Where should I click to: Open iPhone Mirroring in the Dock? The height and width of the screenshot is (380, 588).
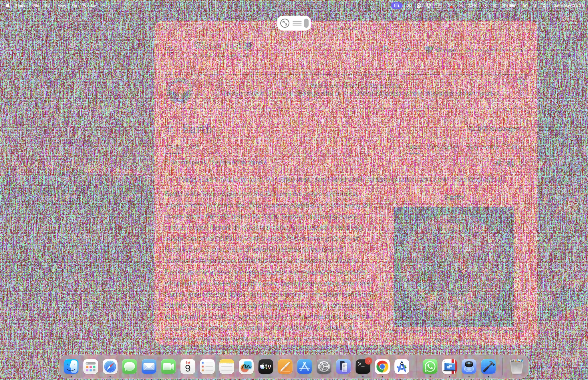click(x=343, y=367)
